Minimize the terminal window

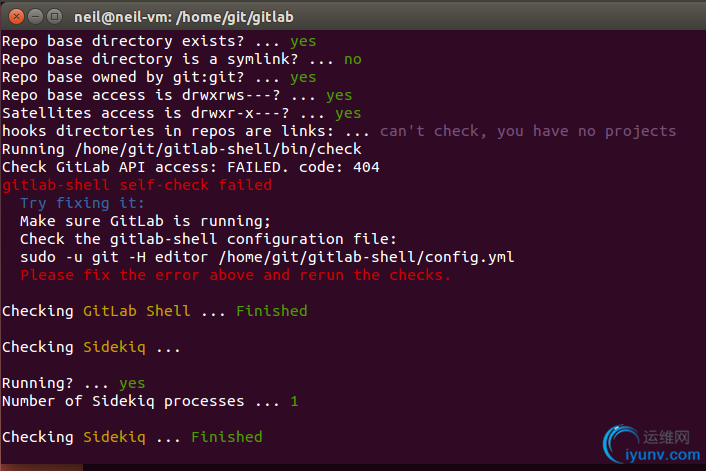tap(35, 17)
